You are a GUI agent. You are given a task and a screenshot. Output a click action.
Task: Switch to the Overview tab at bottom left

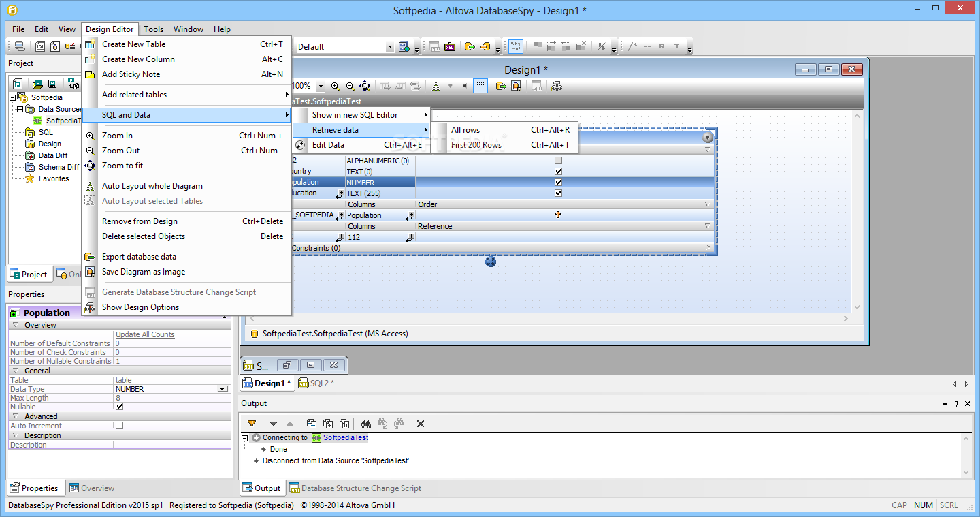click(x=92, y=488)
